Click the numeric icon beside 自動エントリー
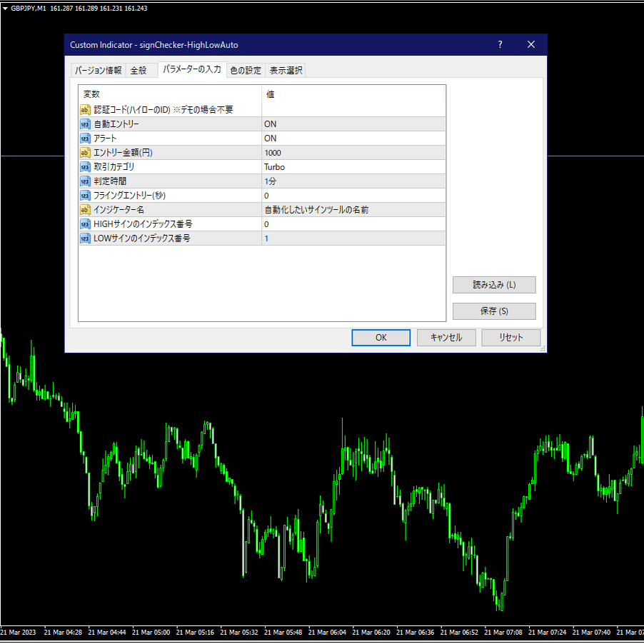 point(85,124)
